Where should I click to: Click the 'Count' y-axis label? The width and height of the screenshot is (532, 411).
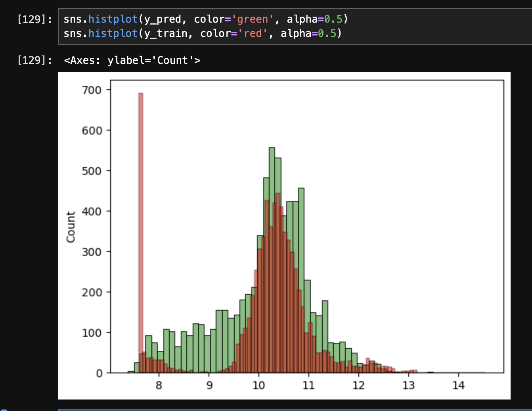(71, 227)
